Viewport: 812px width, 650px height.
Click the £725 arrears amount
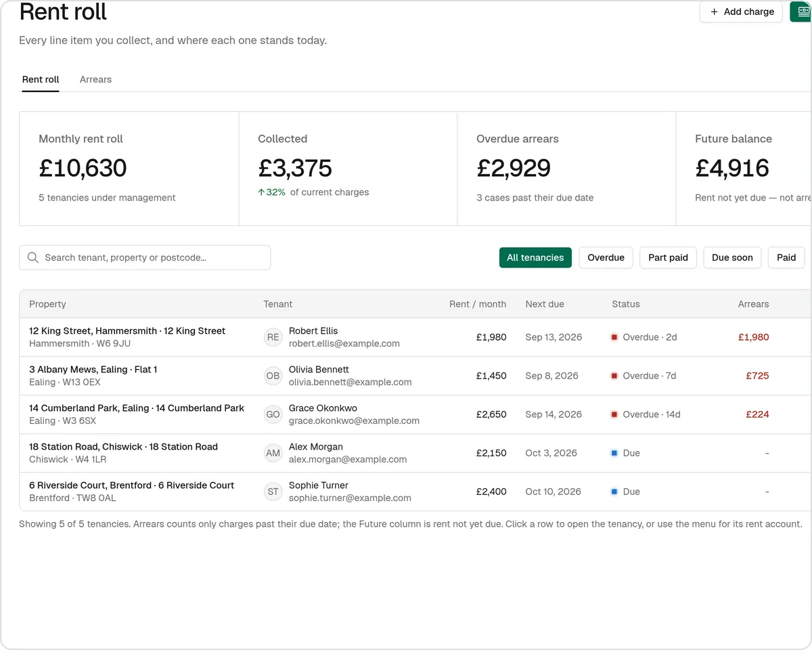(x=757, y=376)
